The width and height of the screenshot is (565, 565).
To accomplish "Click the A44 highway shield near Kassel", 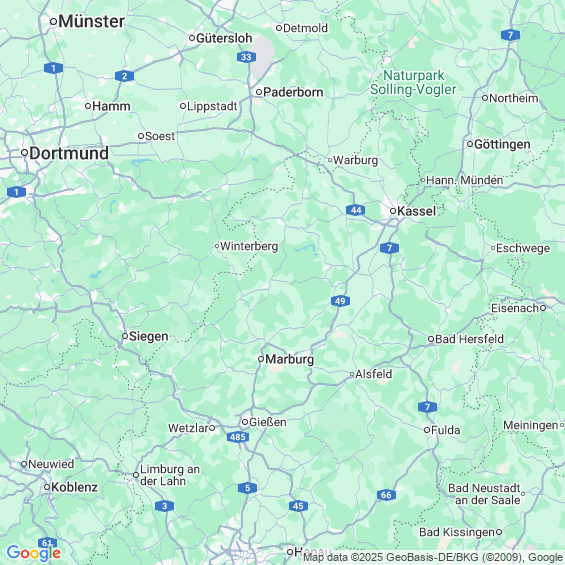I will [x=356, y=210].
